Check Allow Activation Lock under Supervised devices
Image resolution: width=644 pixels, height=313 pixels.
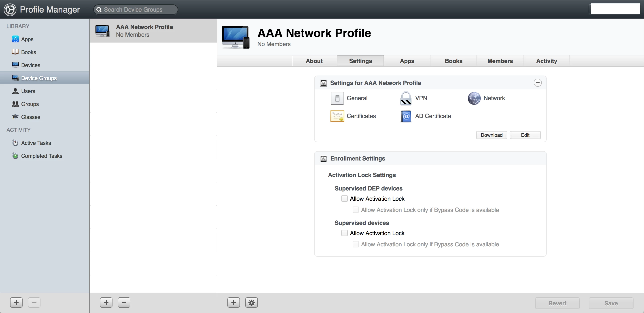345,233
